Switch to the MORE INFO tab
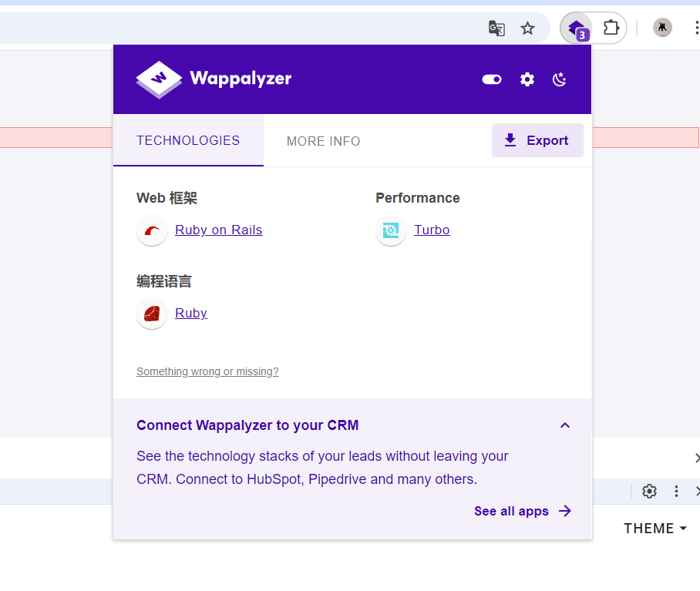 coord(323,141)
